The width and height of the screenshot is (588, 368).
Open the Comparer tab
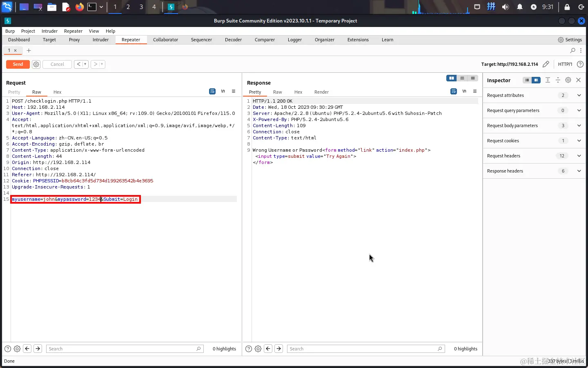point(265,40)
